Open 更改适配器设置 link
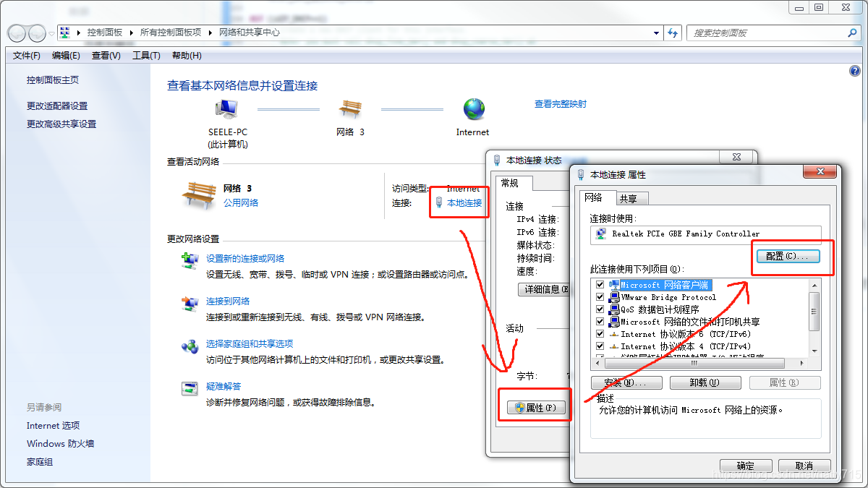Image resolution: width=868 pixels, height=488 pixels. 57,106
